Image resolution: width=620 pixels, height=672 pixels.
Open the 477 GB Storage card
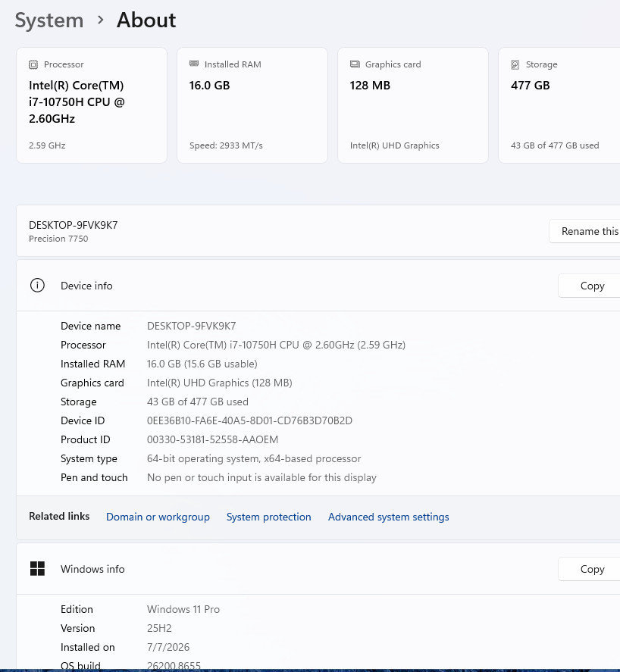click(x=559, y=105)
